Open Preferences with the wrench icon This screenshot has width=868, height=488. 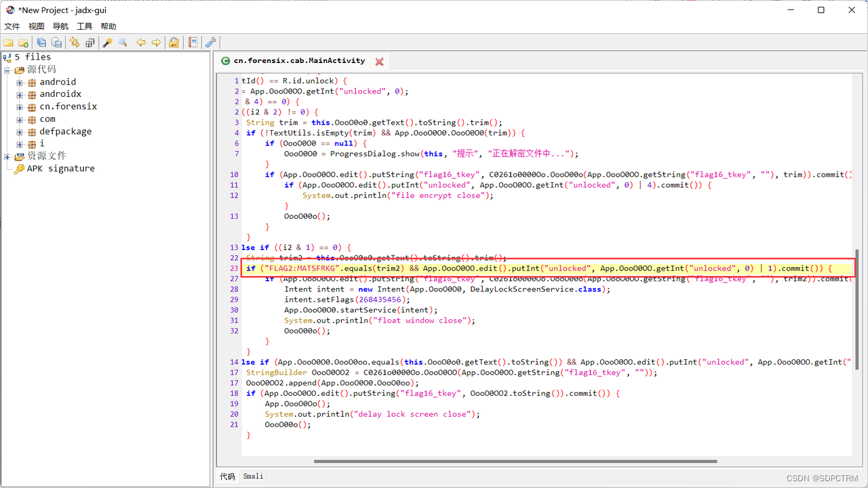pos(211,43)
